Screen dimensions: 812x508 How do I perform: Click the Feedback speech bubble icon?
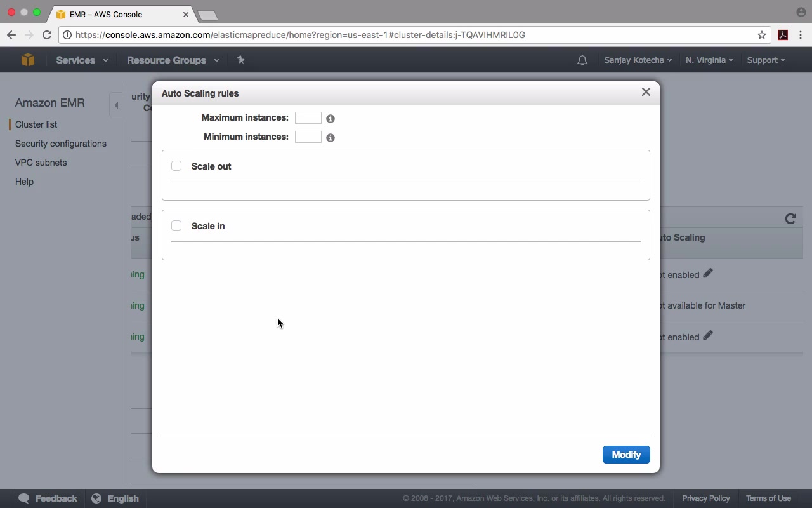(x=24, y=498)
